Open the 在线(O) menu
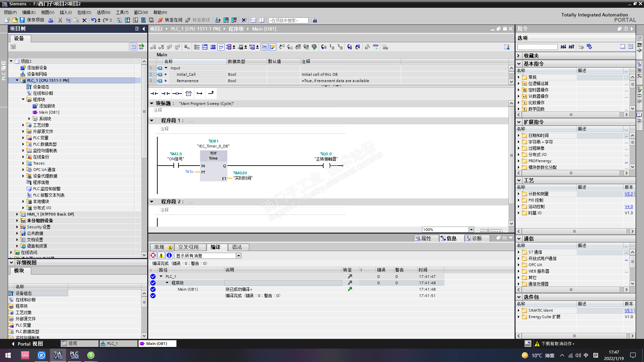The width and height of the screenshot is (644, 362). click(84, 12)
